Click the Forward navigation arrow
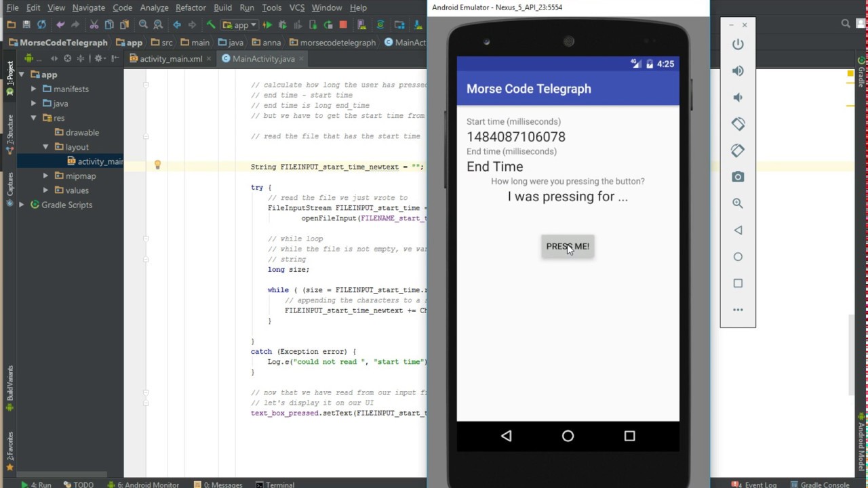Screen dimensions: 868x488 point(192,24)
